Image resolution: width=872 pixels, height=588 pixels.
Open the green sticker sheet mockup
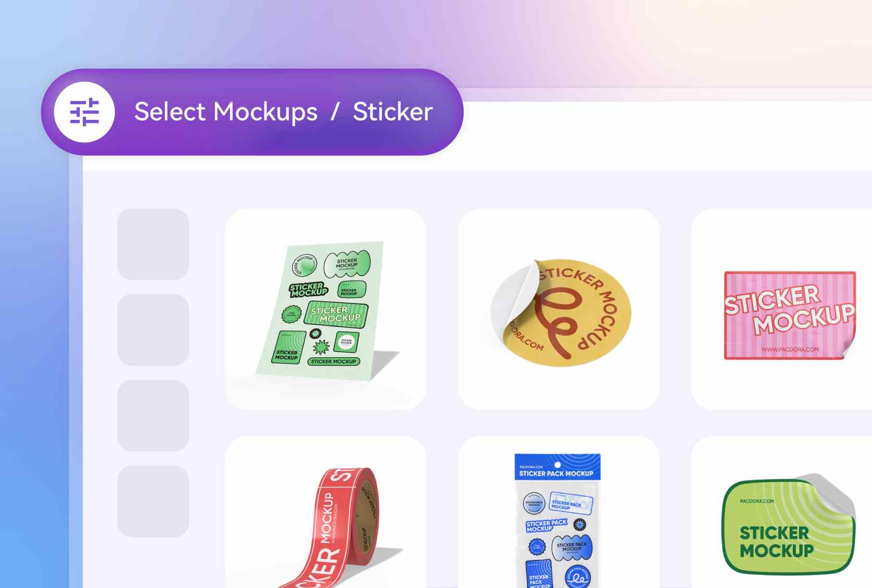(x=326, y=309)
